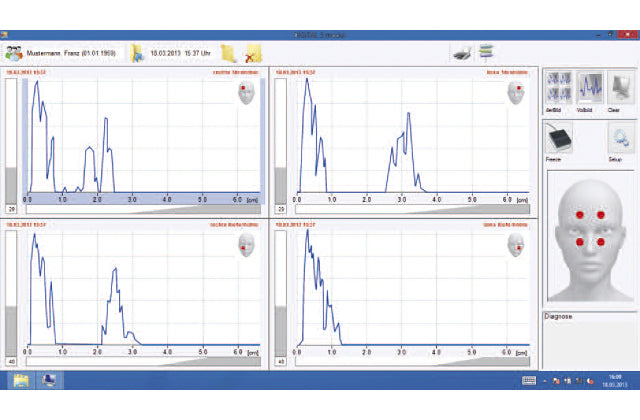Click the linke Kieferhöhle panel title
This screenshot has width=640, height=420.
click(505, 225)
